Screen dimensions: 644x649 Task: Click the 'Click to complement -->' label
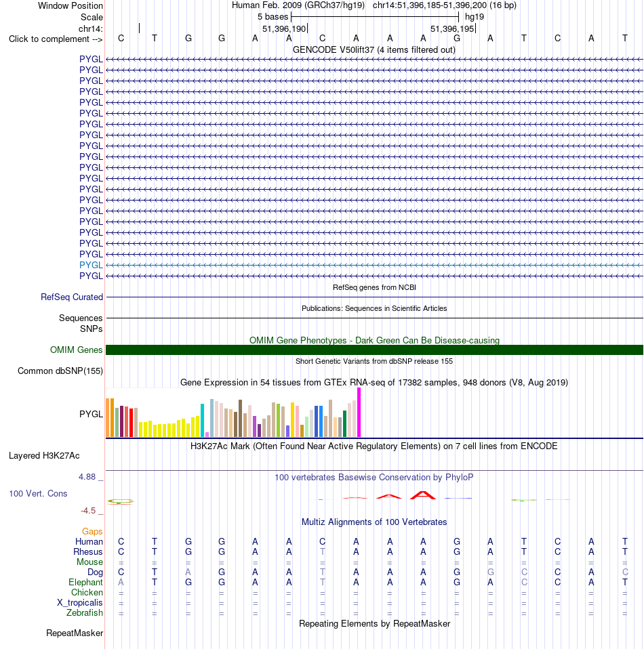click(x=56, y=39)
